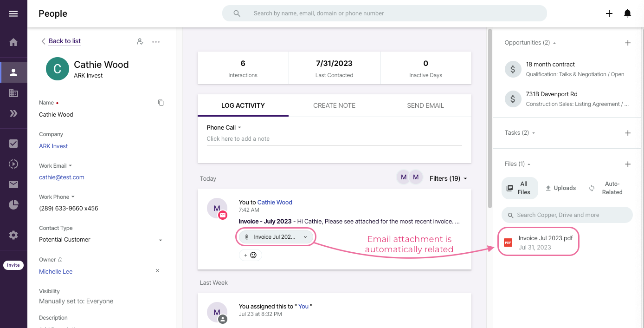Open ARK Invest company link
This screenshot has height=328, width=644.
(x=53, y=146)
